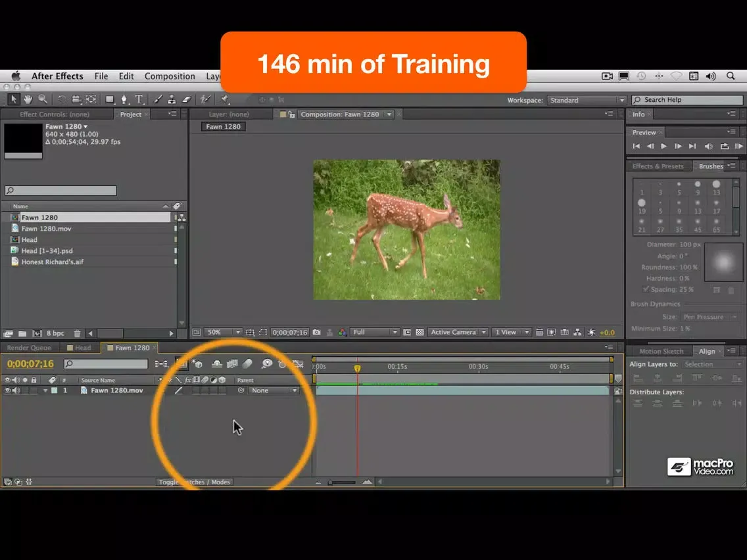
Task: Delete selected project item with trash icon
Action: tap(77, 333)
